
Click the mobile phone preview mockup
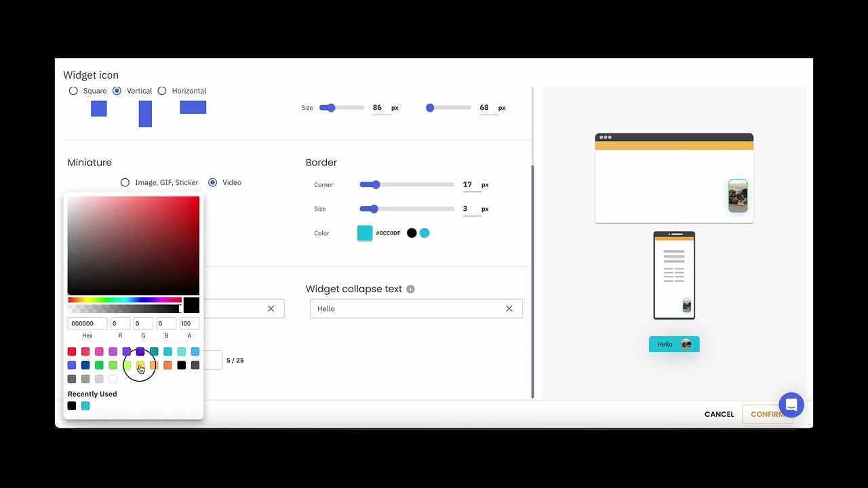coord(674,275)
